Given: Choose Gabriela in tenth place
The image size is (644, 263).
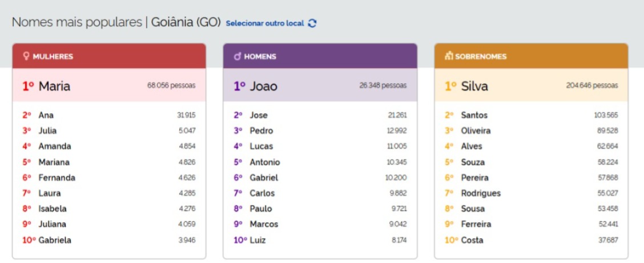Looking at the screenshot, I should (x=55, y=240).
